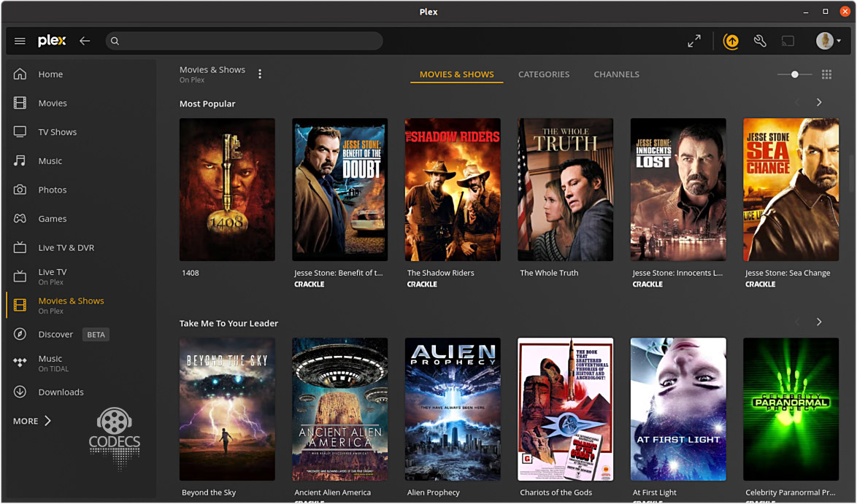Open the 1408 movie poster
Screen dimensions: 857x504
click(227, 189)
